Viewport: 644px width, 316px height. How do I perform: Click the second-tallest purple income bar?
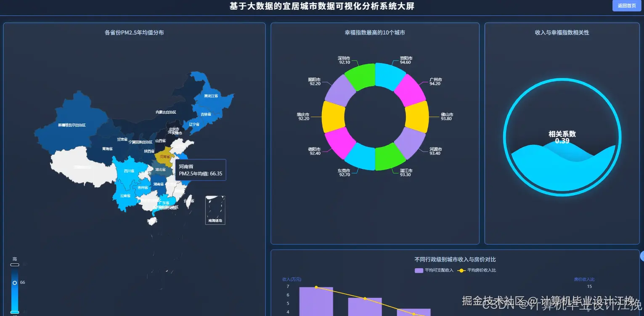(365, 307)
